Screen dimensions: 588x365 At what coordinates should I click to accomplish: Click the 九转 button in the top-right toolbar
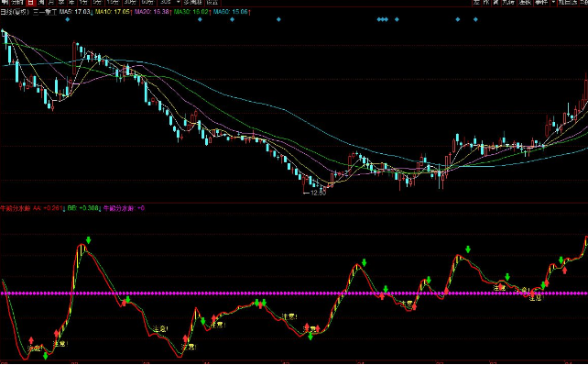coord(508,2)
